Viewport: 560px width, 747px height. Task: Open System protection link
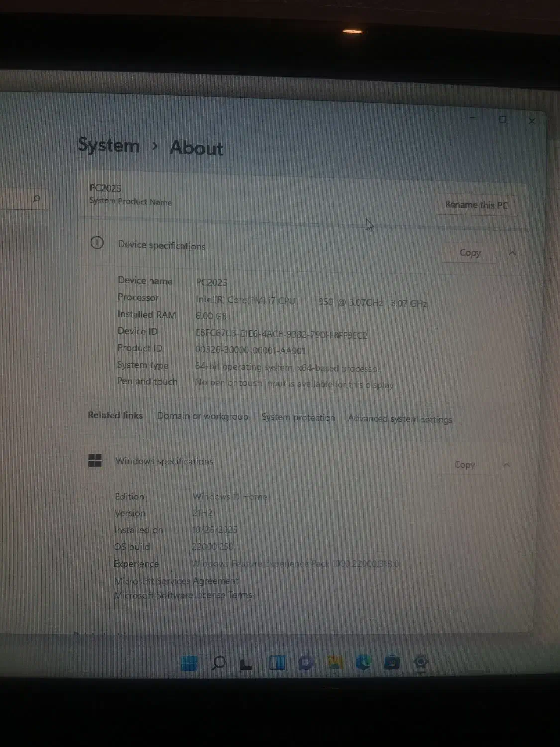(x=298, y=417)
